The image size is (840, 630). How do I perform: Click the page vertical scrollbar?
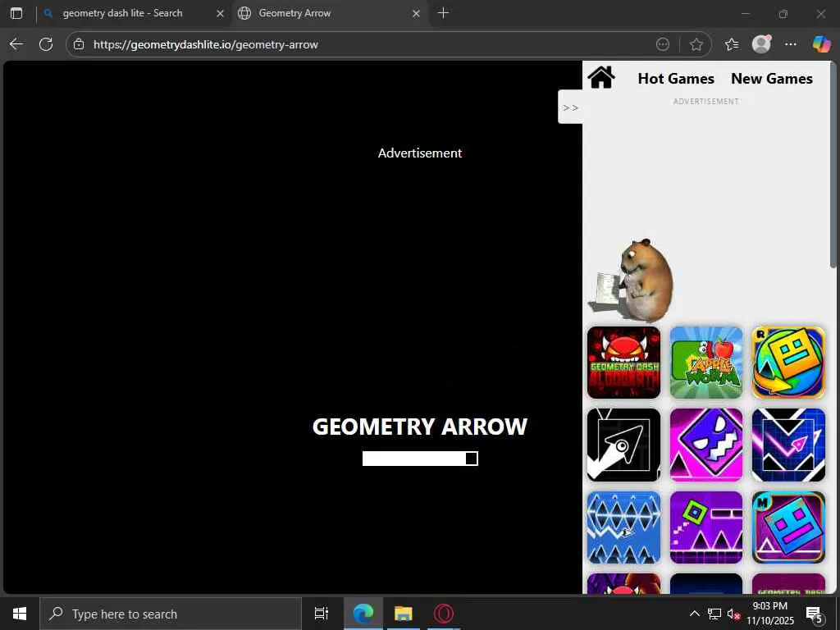click(x=833, y=165)
